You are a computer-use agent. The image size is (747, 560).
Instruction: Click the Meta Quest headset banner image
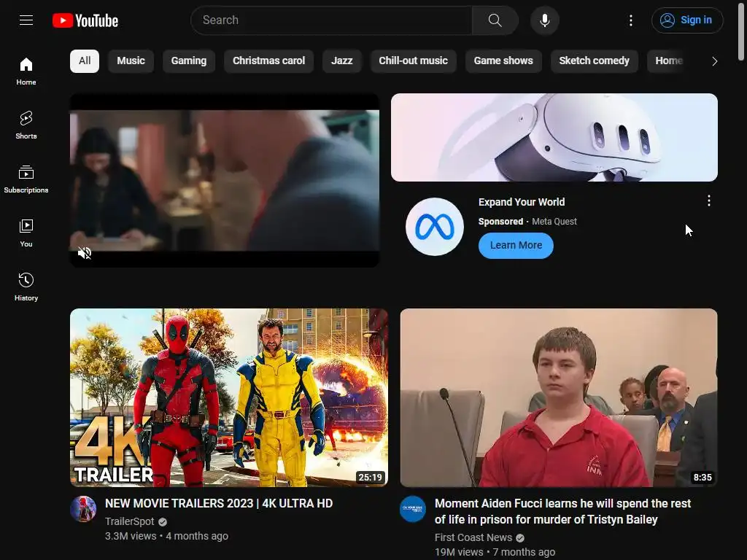click(554, 137)
